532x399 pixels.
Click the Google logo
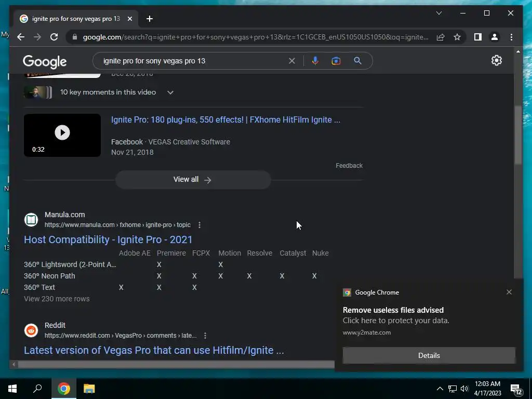[x=45, y=61]
